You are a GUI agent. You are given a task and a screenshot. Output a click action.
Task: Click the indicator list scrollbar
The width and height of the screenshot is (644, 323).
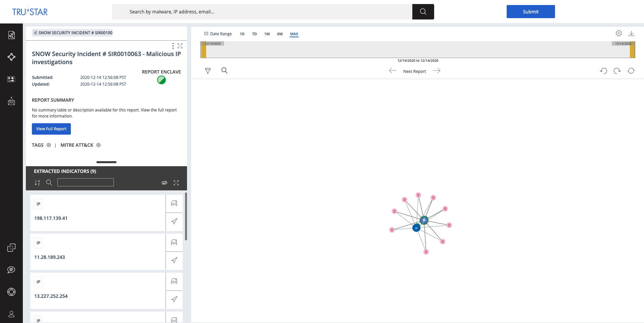coord(186,217)
